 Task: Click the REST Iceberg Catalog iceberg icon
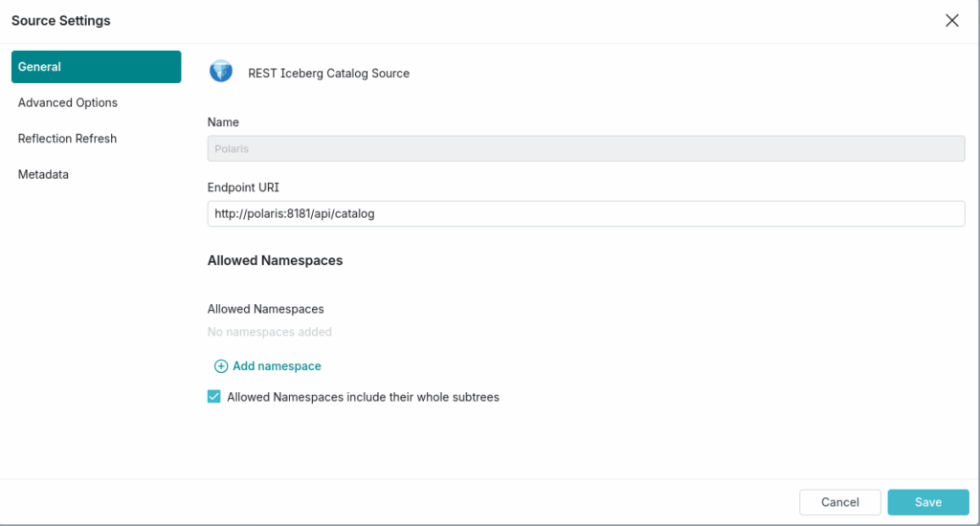[x=221, y=72]
